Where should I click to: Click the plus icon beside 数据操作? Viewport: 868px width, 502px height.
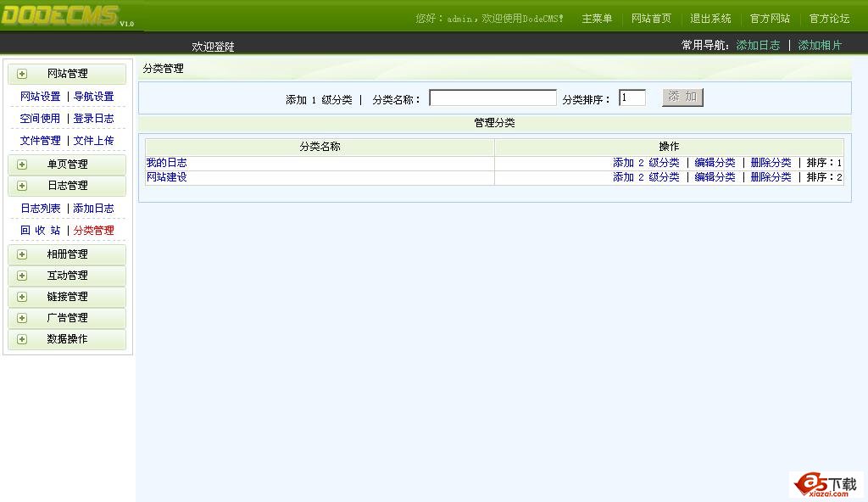tap(22, 339)
